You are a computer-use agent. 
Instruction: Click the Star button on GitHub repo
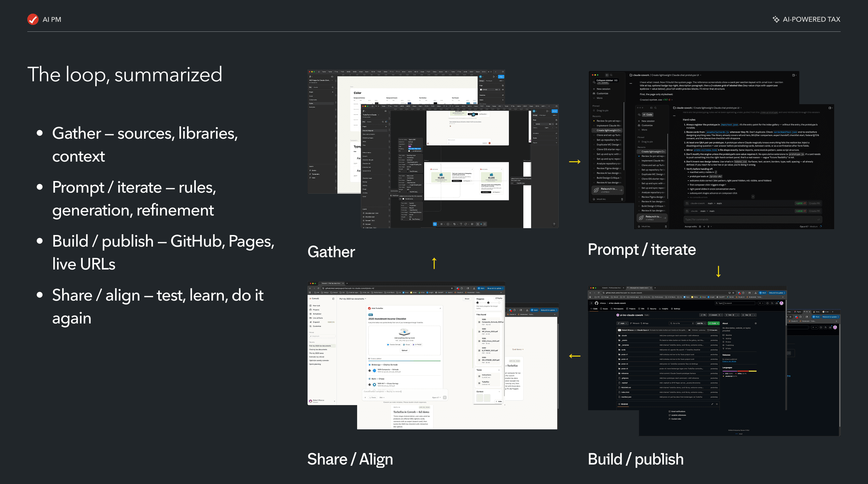pos(747,315)
